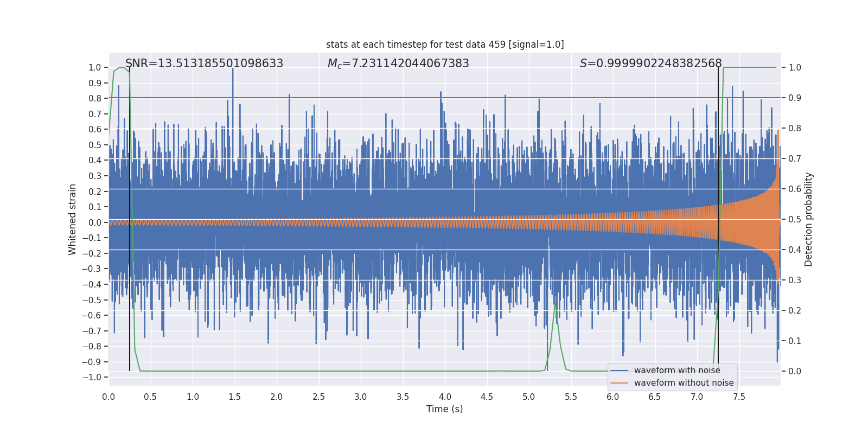Click left y-axis tick label 0.5
868x434 pixels.
pos(95,145)
